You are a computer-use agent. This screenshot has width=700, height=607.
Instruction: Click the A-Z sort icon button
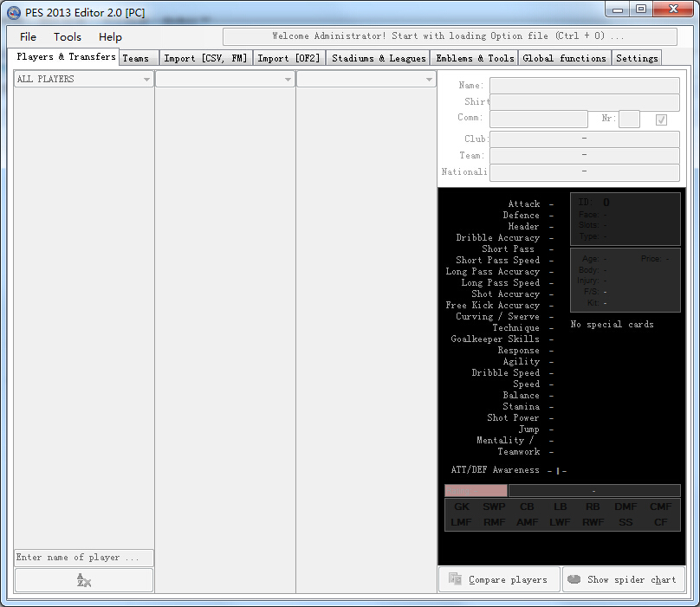pyautogui.click(x=83, y=579)
